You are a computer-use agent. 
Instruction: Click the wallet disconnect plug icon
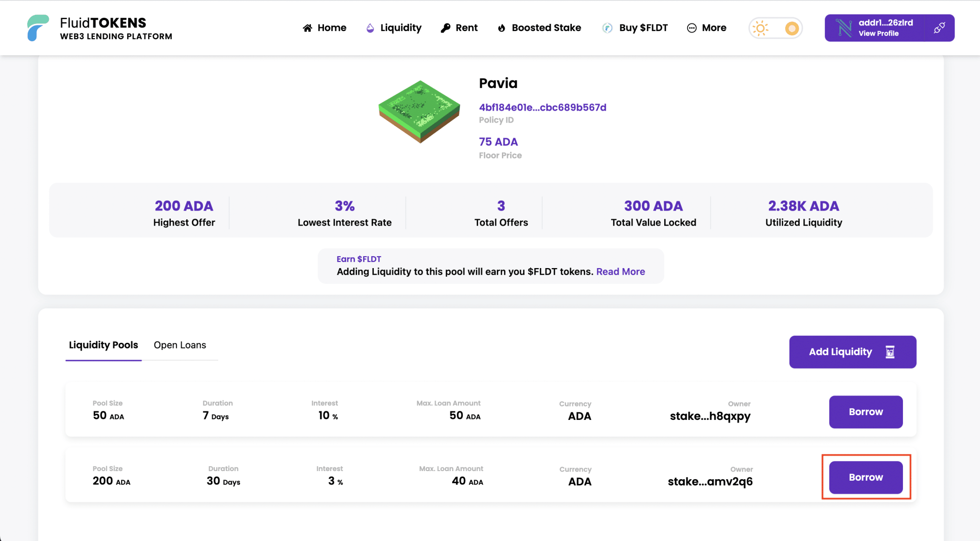[x=941, y=27]
